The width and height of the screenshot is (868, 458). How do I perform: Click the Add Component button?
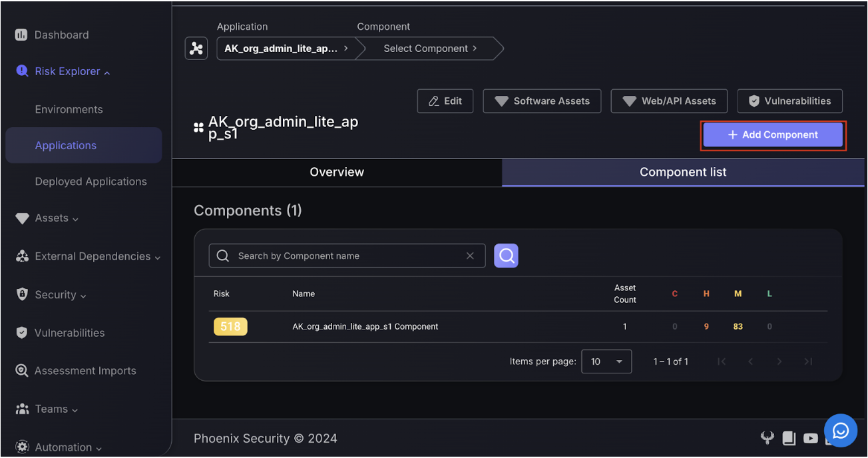(x=773, y=135)
